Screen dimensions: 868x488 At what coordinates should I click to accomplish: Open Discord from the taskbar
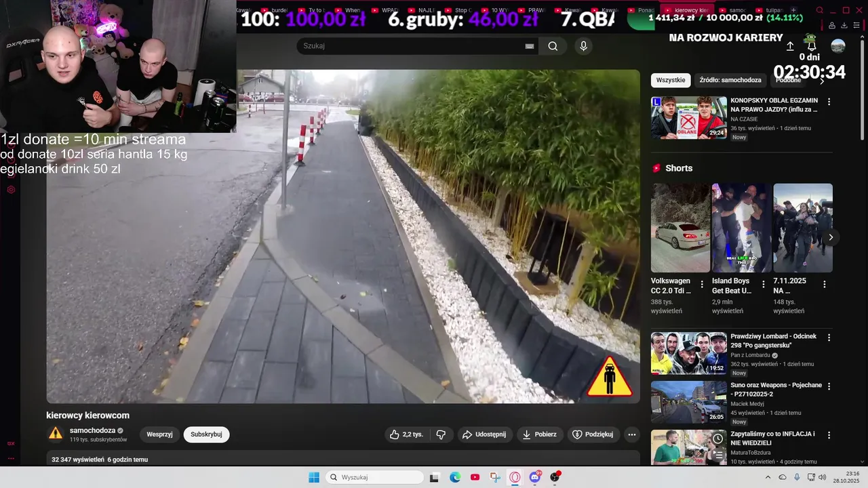(x=535, y=477)
